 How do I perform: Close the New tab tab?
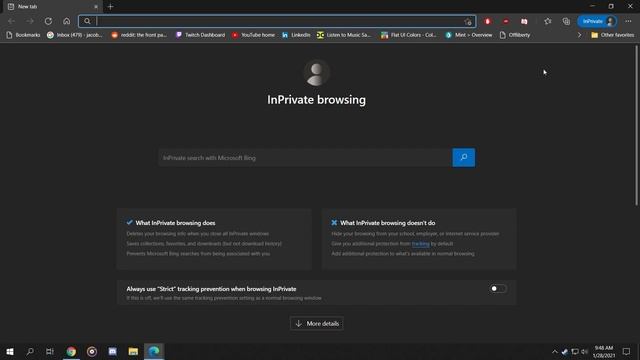96,7
